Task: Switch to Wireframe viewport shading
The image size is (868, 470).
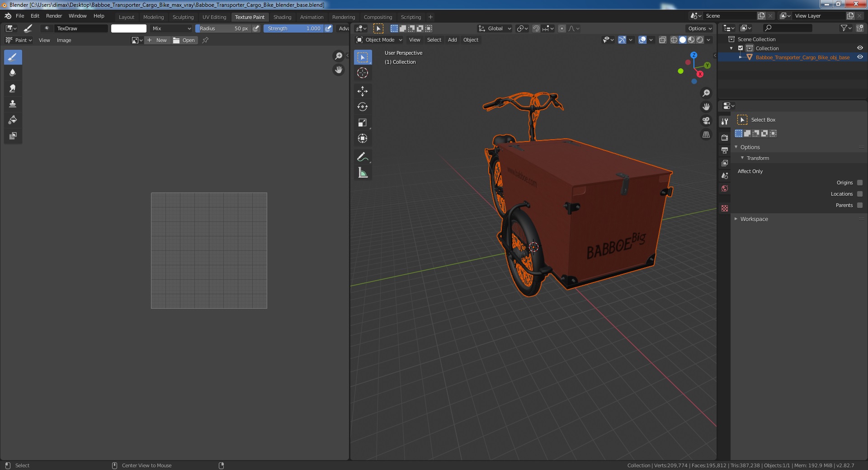Action: [674, 40]
